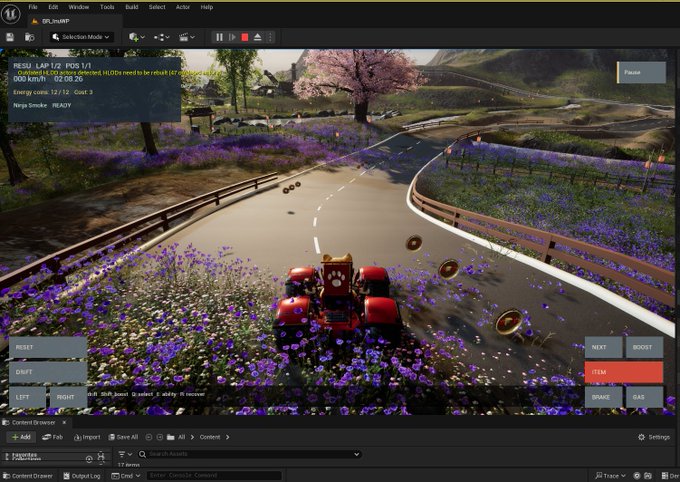Click the in-game RESET button

[x=48, y=348]
